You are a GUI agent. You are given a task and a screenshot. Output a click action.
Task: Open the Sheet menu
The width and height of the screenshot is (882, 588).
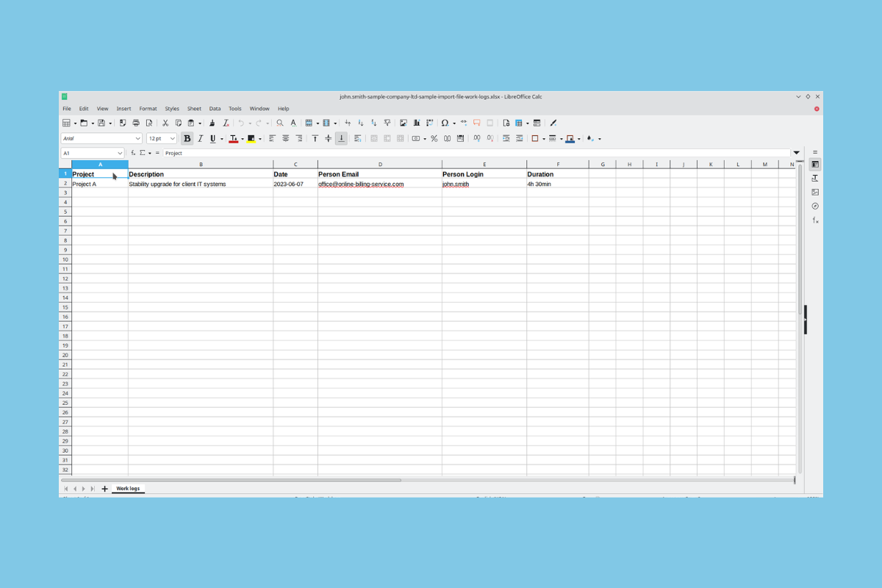[x=194, y=109]
